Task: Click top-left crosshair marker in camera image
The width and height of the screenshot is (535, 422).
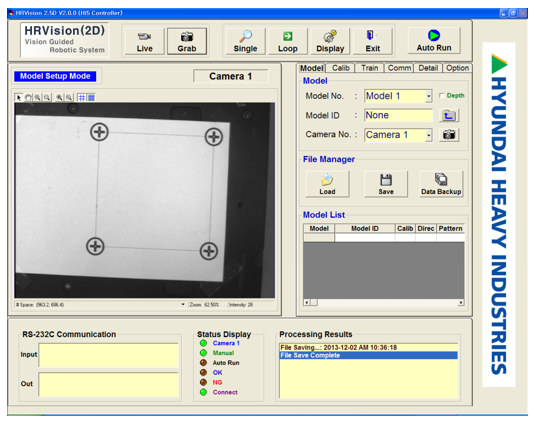Action: click(99, 132)
